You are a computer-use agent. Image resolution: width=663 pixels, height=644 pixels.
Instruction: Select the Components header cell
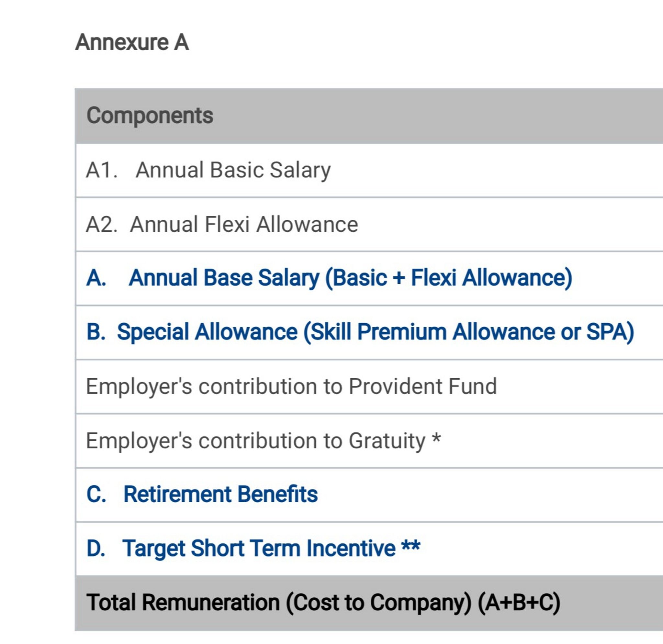click(369, 116)
